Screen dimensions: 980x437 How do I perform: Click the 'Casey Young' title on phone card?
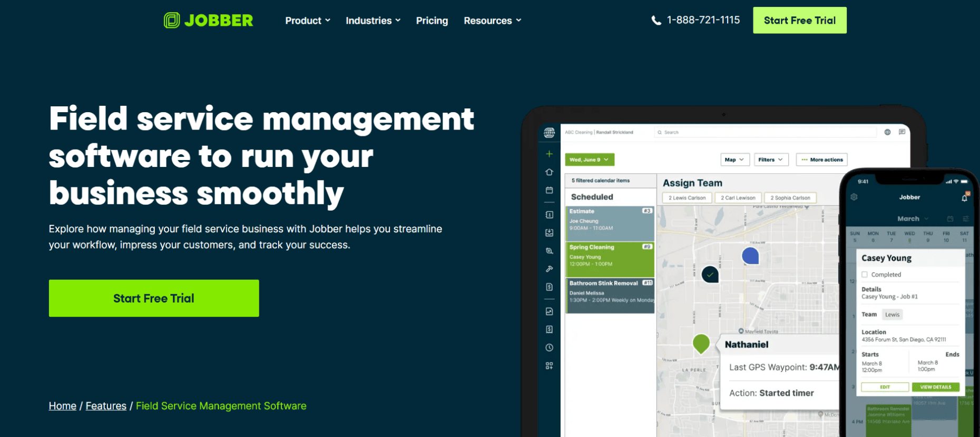tap(886, 258)
